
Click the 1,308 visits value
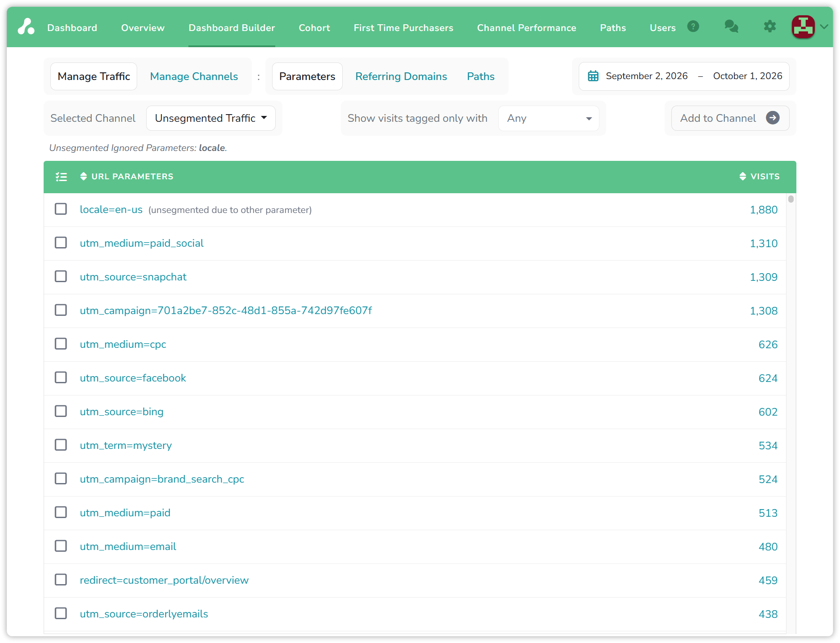pos(764,311)
